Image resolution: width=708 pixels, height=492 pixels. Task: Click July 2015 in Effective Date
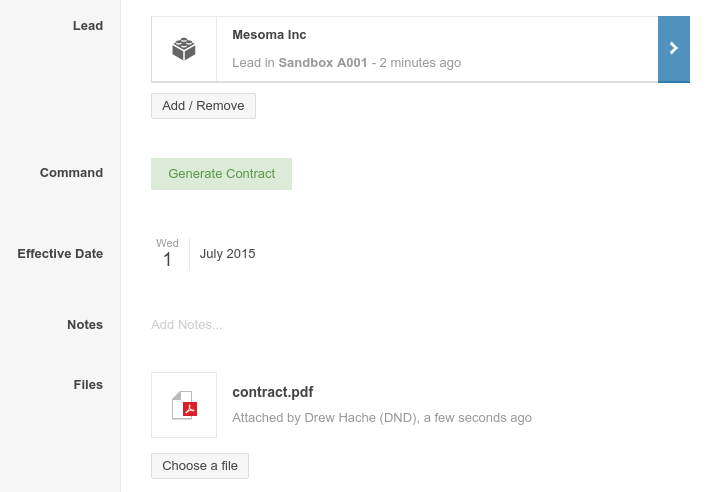tap(228, 254)
